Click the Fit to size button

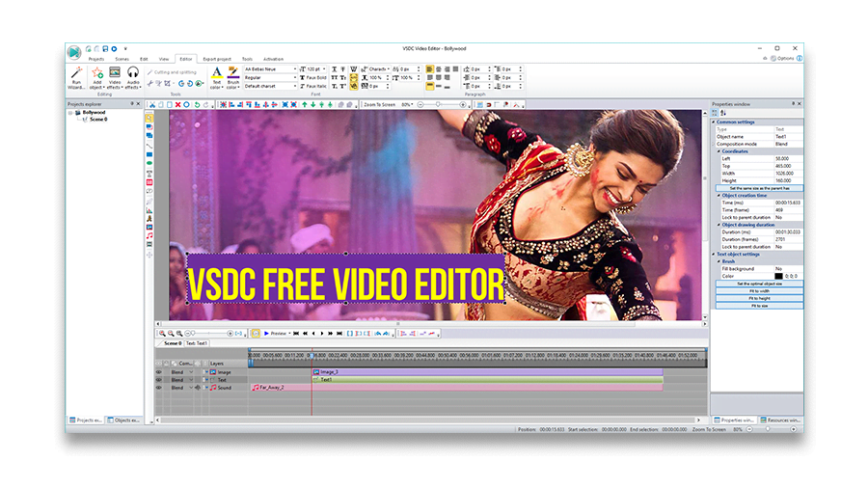[760, 306]
